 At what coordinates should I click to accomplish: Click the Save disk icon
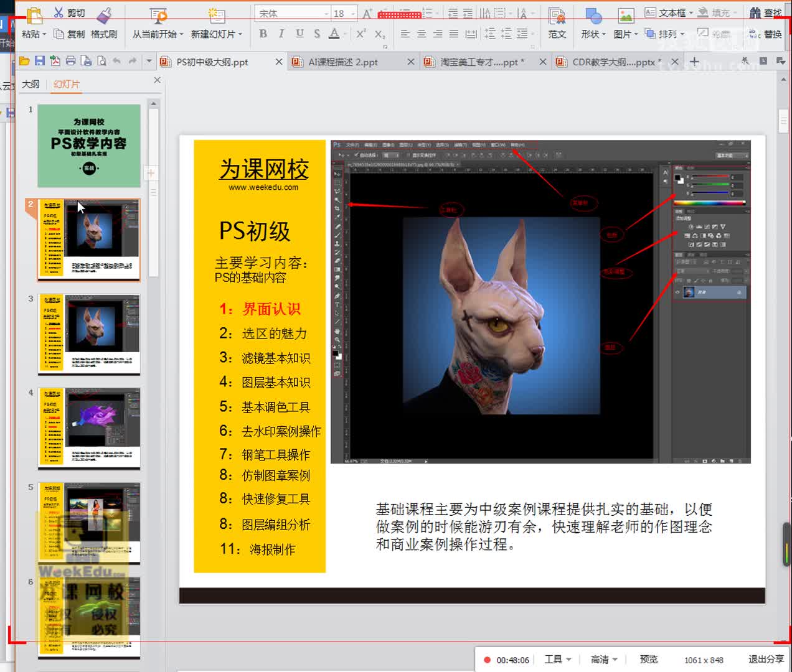[40, 61]
